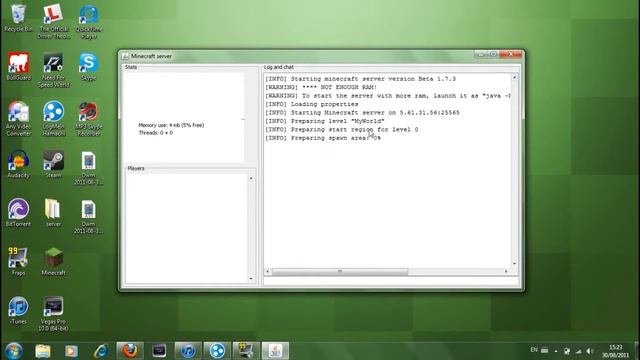Open Audacity desktop icon
The width and height of the screenshot is (640, 360).
[x=18, y=164]
